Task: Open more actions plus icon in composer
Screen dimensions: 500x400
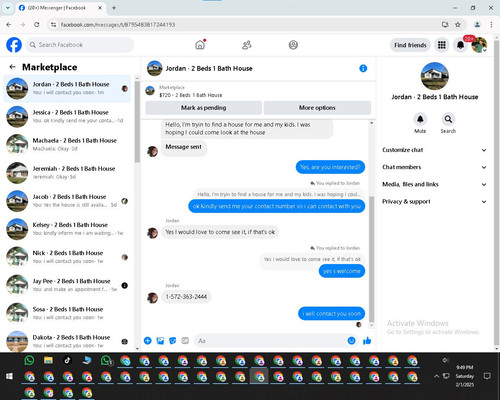Action: 148,341
